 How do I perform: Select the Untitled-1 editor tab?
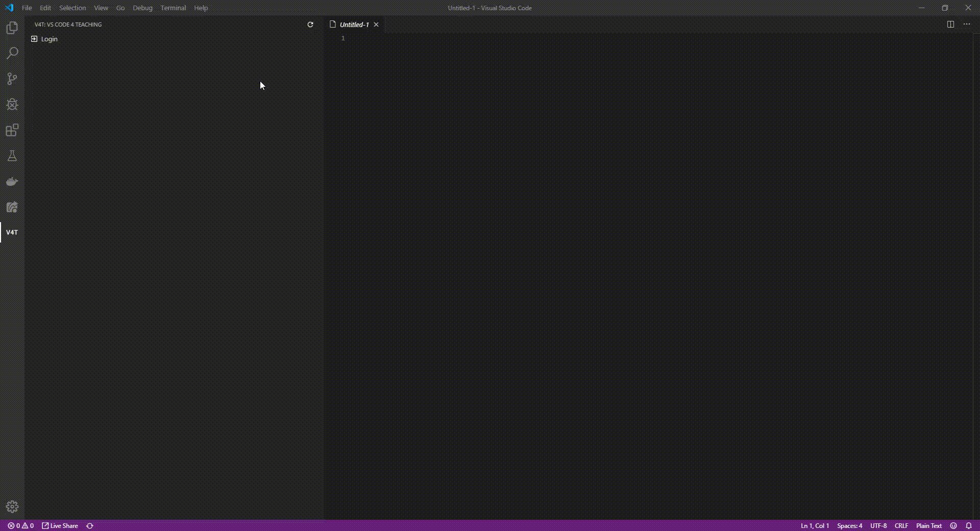point(354,25)
